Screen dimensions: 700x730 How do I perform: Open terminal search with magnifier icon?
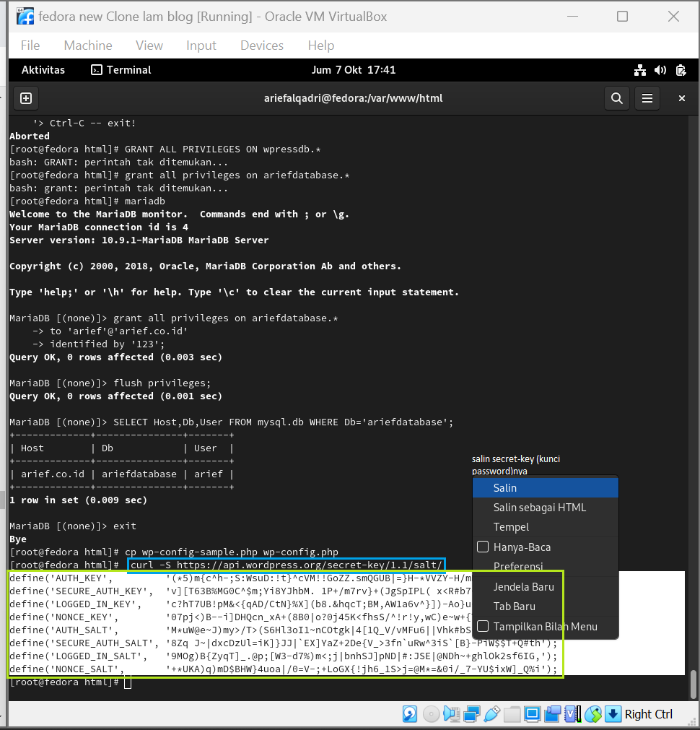pyautogui.click(x=617, y=98)
